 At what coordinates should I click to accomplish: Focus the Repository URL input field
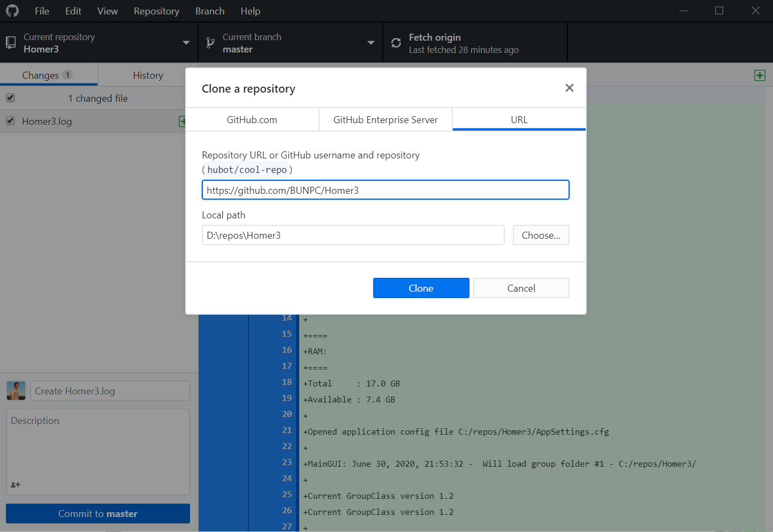(x=385, y=190)
